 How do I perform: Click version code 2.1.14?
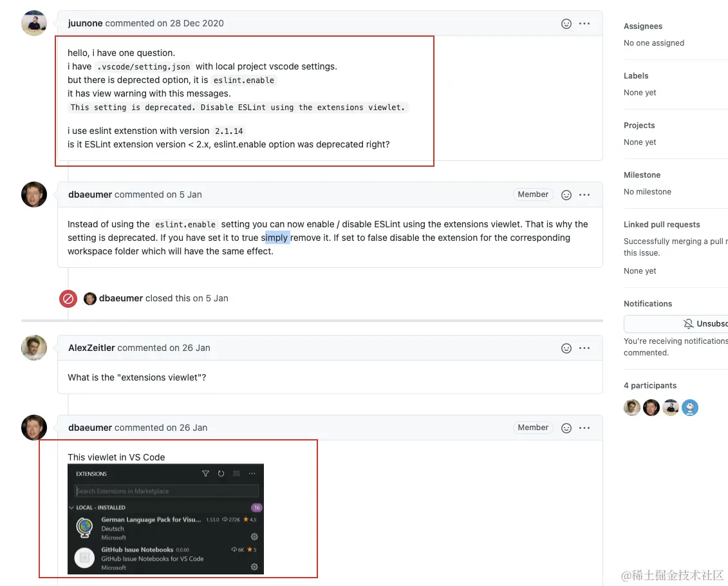tap(229, 131)
